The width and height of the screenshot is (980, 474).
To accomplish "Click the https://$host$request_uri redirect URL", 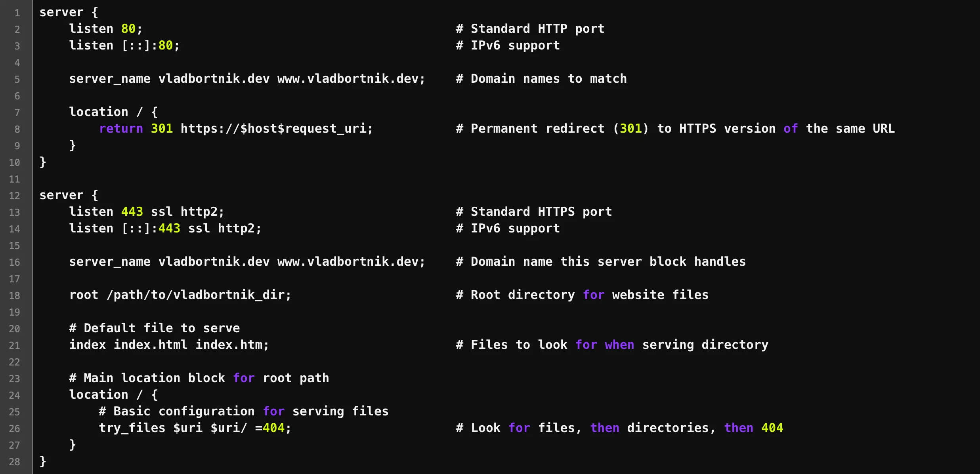I will tap(276, 129).
